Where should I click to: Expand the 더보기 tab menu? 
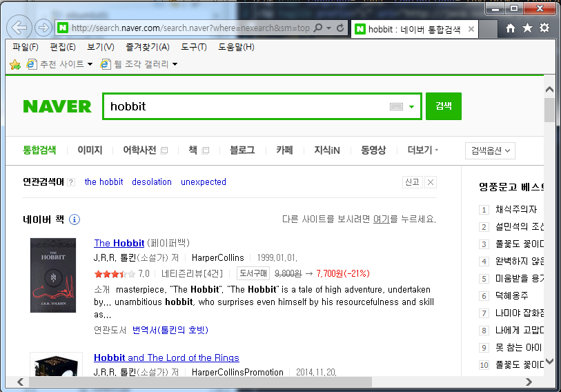click(x=422, y=150)
